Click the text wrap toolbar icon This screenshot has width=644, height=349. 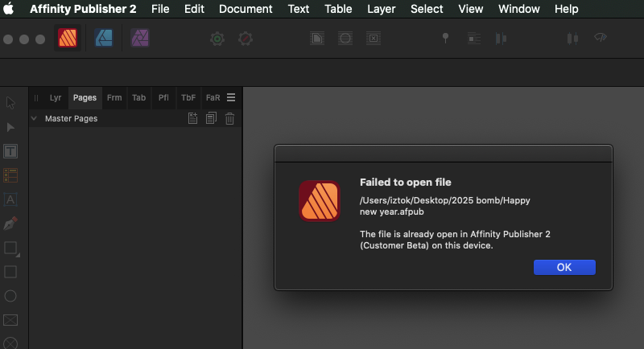[x=474, y=39]
